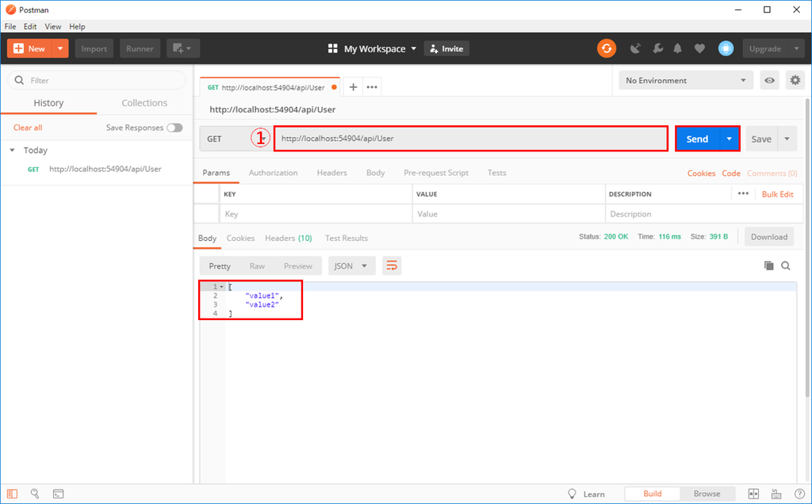Open manage environments gear icon
Image resolution: width=812 pixels, height=504 pixels.
pos(795,80)
